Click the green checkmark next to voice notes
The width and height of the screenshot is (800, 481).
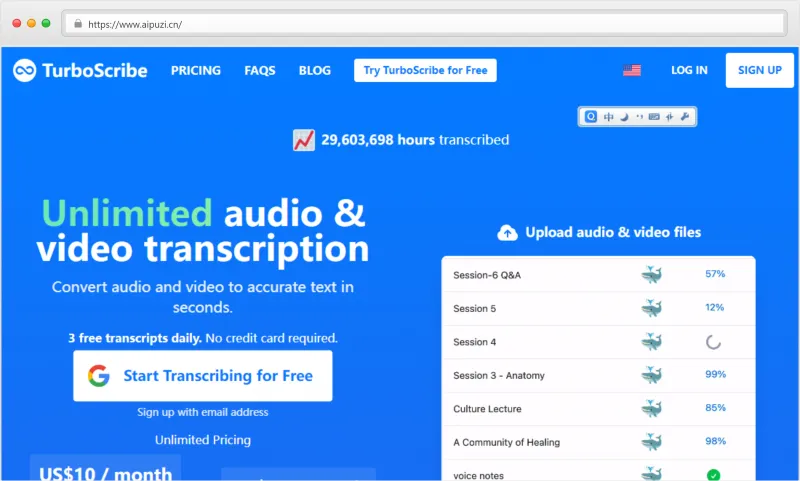pos(713,475)
